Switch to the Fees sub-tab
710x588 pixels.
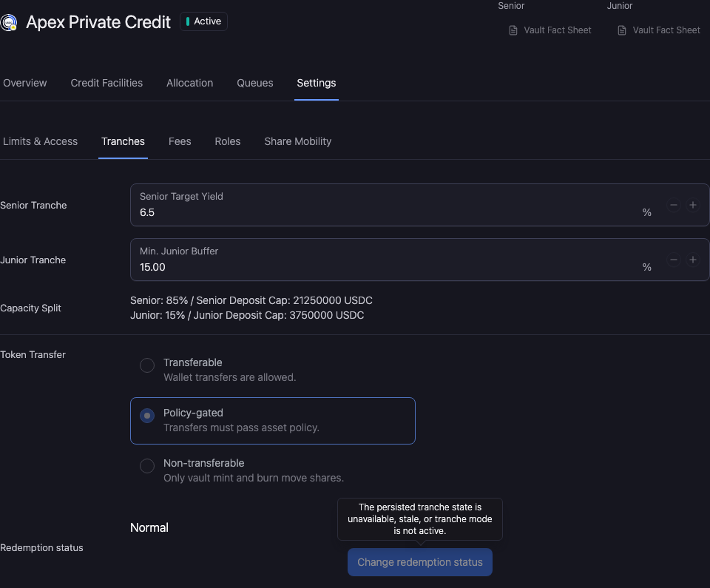pyautogui.click(x=180, y=141)
